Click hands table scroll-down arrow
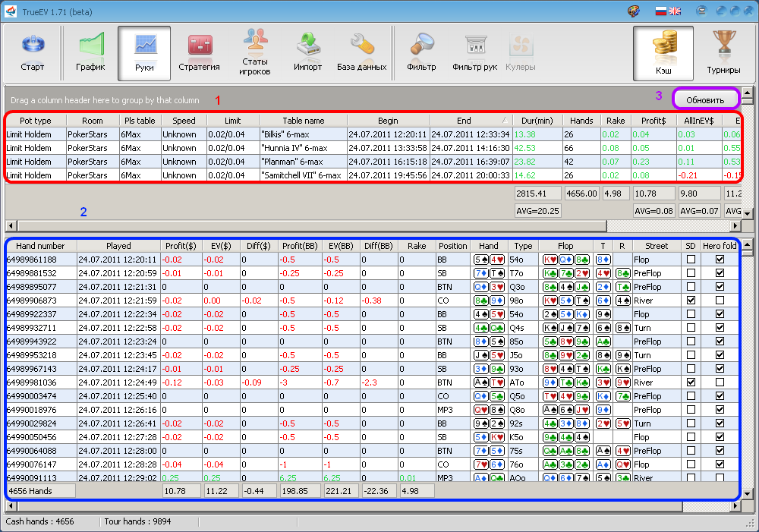This screenshot has height=532, width=759. coord(748,494)
